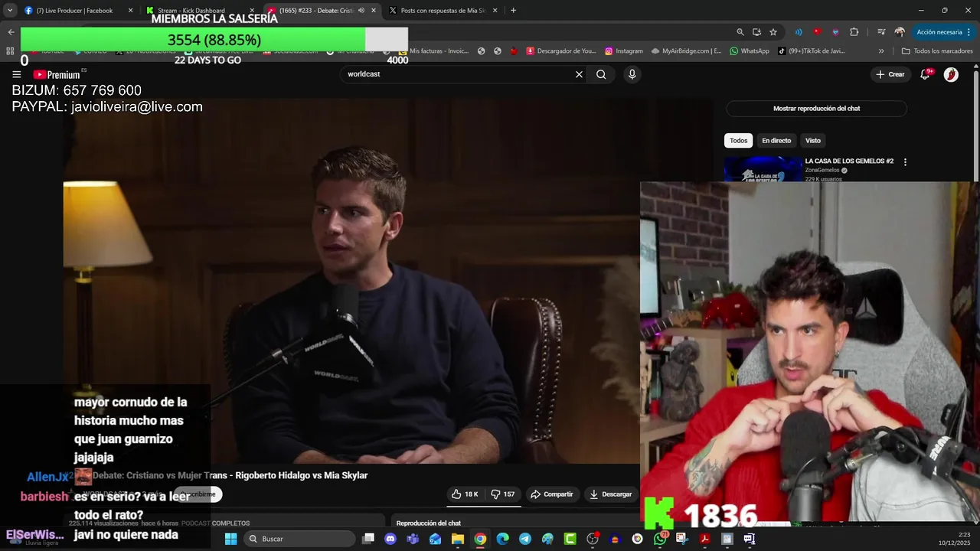980x551 pixels.
Task: Open Discord from the taskbar
Action: click(x=390, y=539)
